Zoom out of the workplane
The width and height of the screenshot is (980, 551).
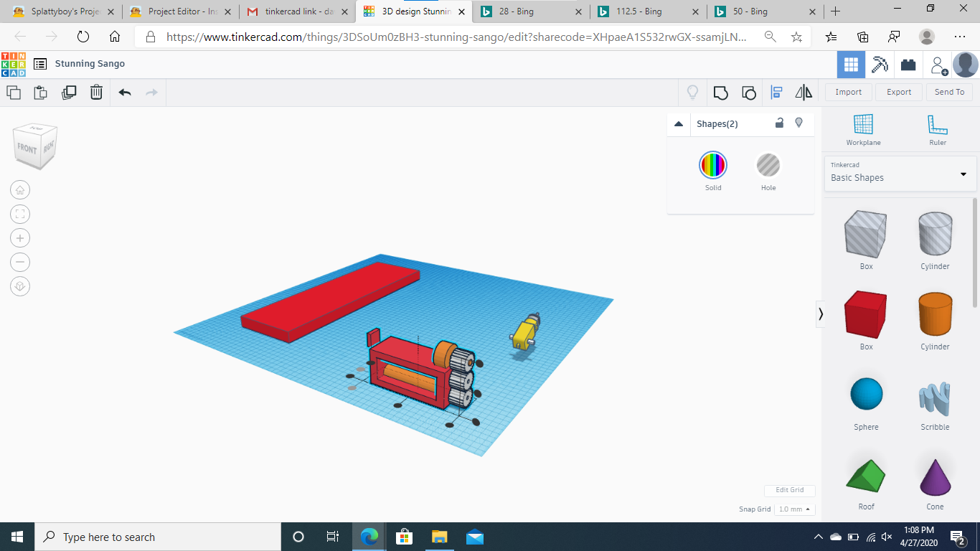coord(20,262)
